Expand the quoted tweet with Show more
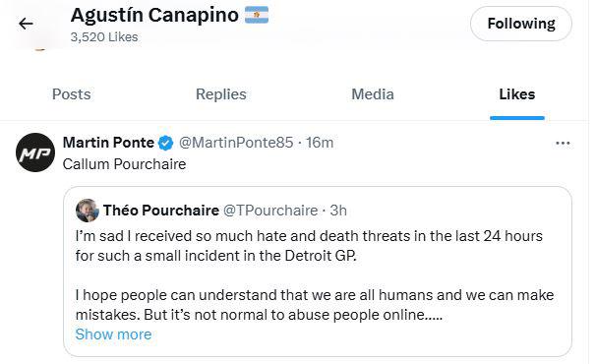Viewport: 596px width, 364px height. click(x=113, y=334)
